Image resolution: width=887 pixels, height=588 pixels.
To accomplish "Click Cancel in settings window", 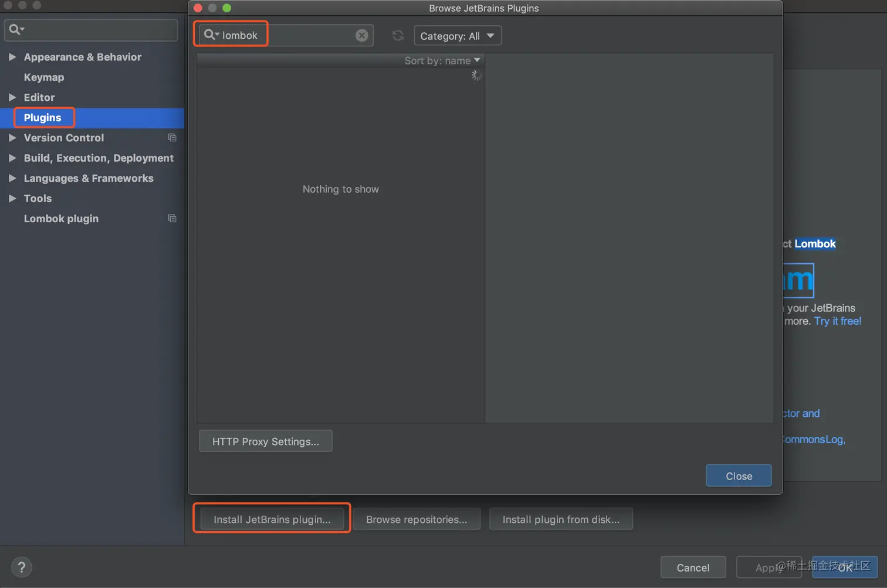I will [693, 567].
